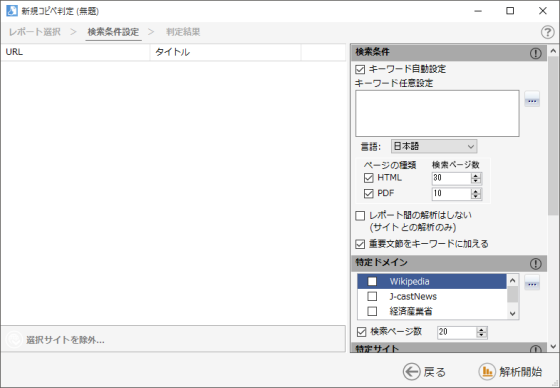Click the タイトル column header
The height and width of the screenshot is (388, 560).
click(226, 52)
